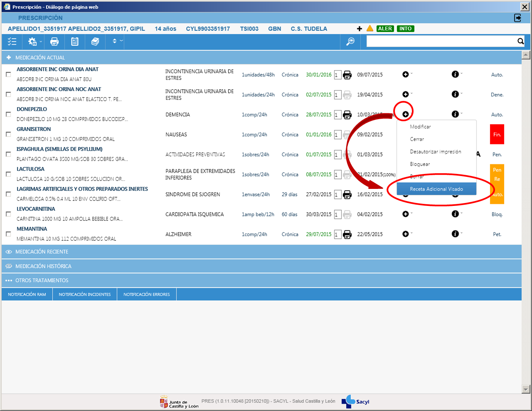Click in the medication search text field
The width and height of the screenshot is (532, 411).
click(441, 41)
